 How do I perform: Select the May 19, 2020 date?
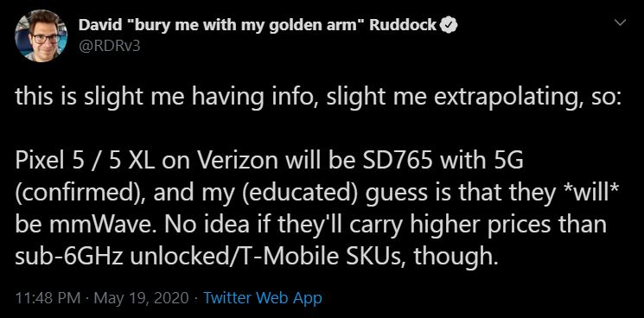(142, 298)
